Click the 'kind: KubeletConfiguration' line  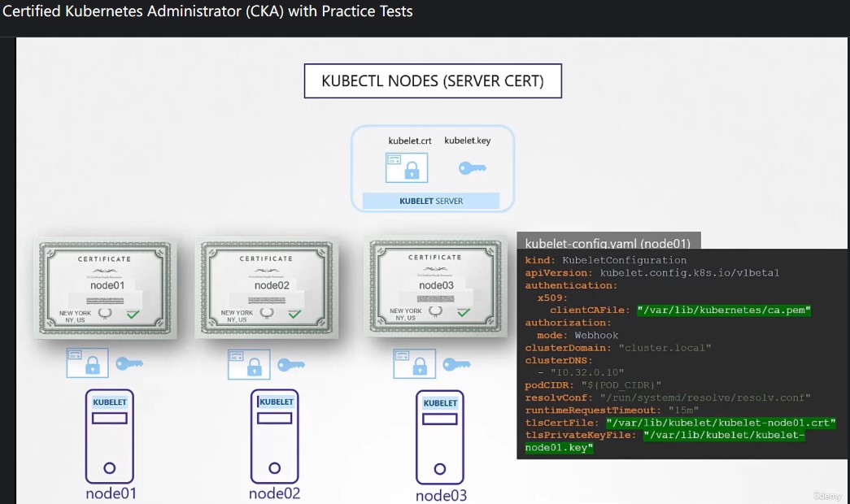pos(605,260)
